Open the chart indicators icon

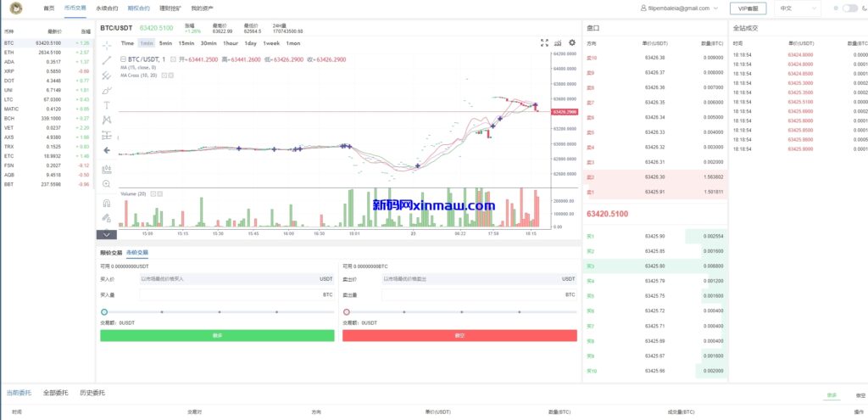[x=558, y=42]
